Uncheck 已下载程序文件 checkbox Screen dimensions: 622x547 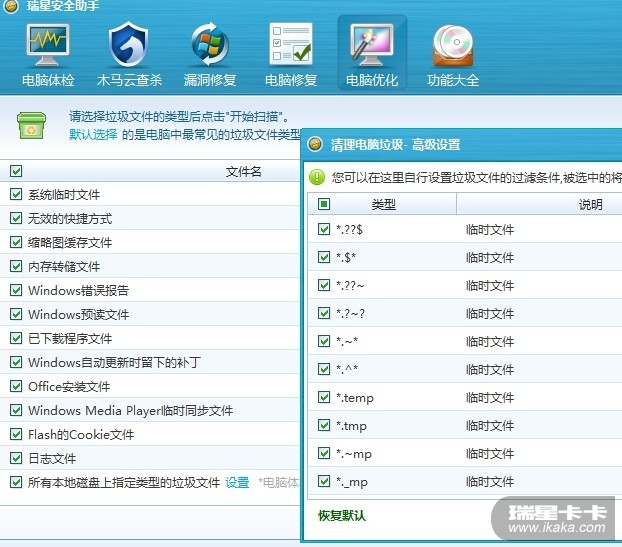pos(16,338)
